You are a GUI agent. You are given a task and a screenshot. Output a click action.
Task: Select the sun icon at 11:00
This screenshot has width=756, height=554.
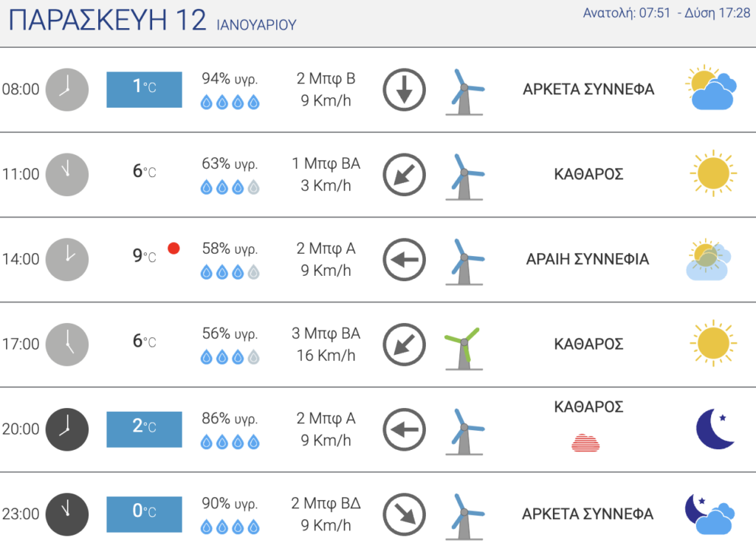[713, 173]
